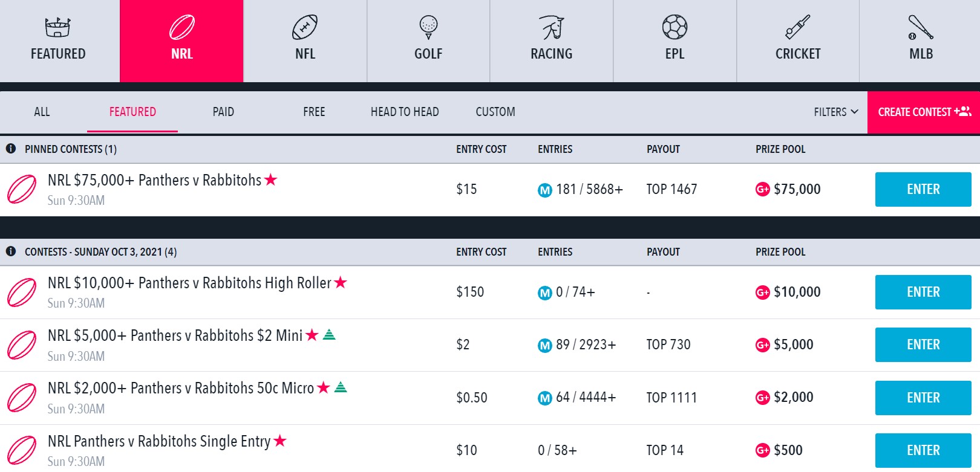Screen dimensions: 980x472
Task: Enter the NRL $75,000+ Panthers v Rabbitohs contest
Action: [x=923, y=189]
